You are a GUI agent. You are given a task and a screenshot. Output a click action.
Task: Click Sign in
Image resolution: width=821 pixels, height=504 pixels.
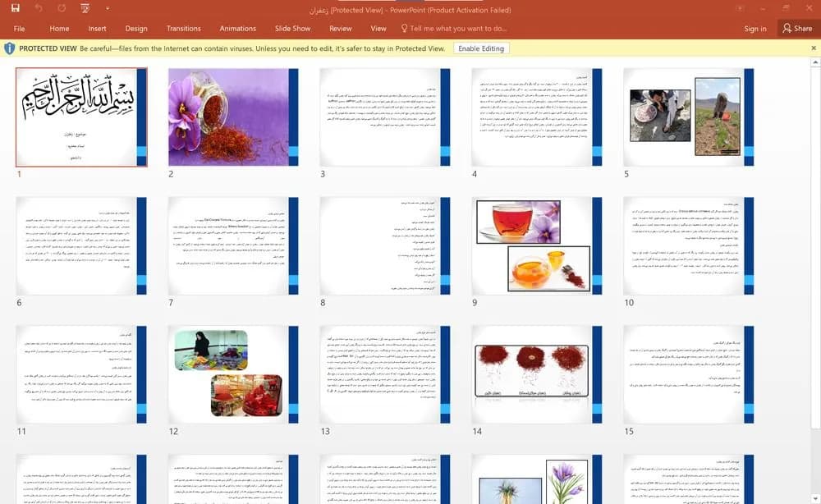click(755, 29)
